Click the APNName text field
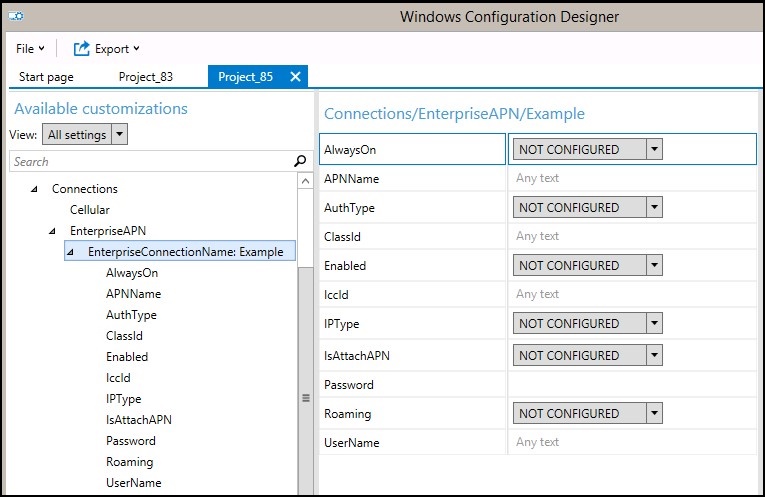This screenshot has width=765, height=497. pyautogui.click(x=630, y=179)
